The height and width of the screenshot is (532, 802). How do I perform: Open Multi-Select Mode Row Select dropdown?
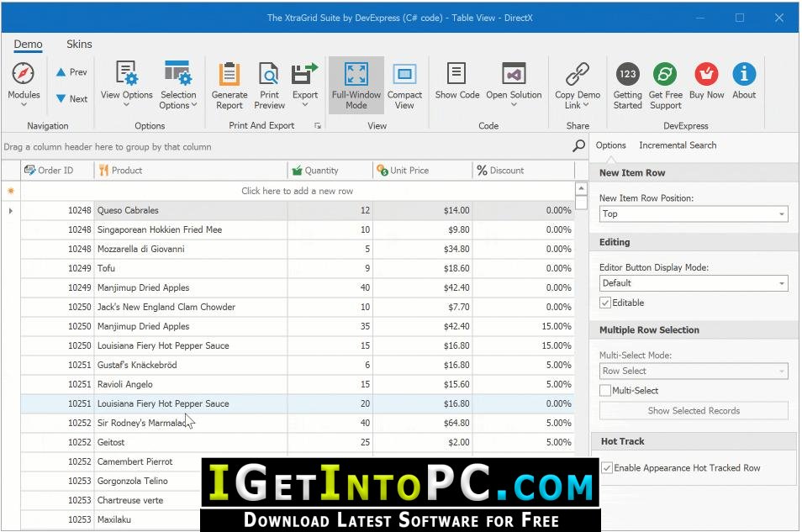pyautogui.click(x=693, y=371)
